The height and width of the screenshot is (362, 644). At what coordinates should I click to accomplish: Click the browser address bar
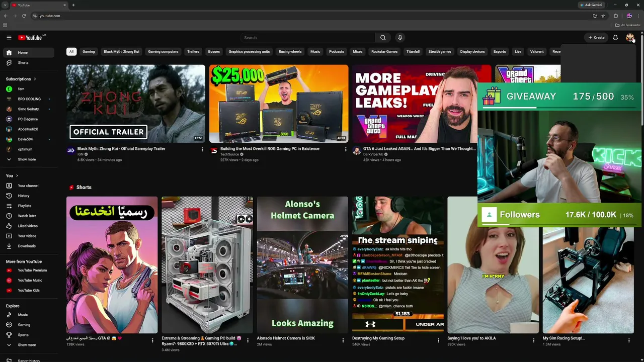tap(312, 16)
